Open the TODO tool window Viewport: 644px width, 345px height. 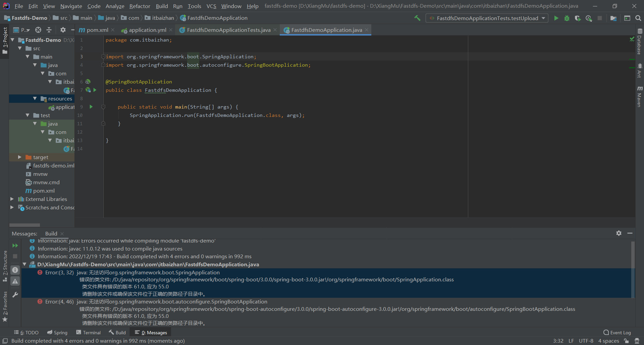coord(26,333)
